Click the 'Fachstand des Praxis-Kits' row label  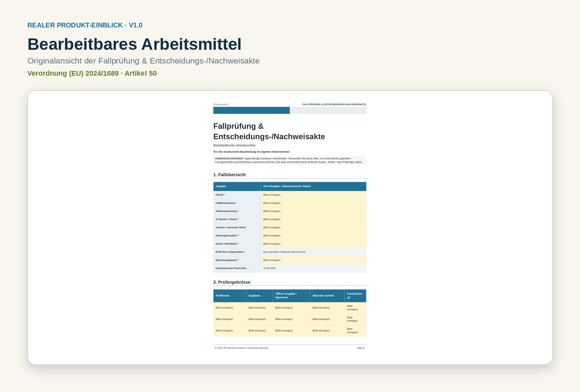pos(237,268)
